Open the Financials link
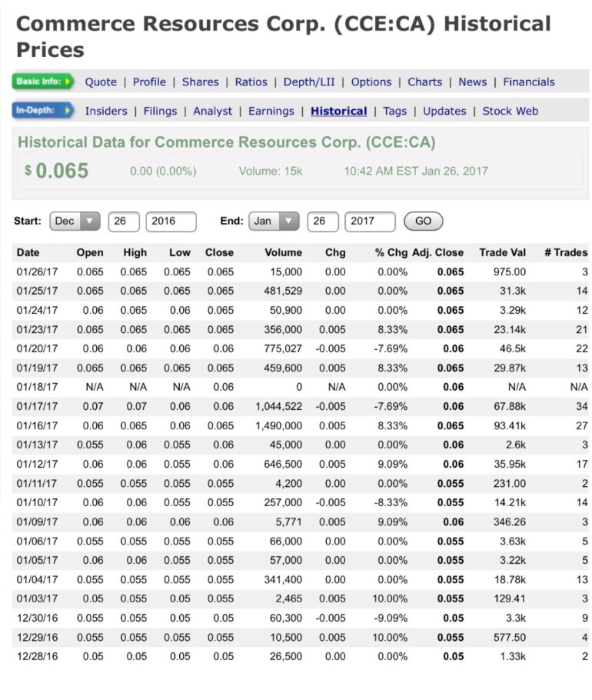 [x=528, y=82]
